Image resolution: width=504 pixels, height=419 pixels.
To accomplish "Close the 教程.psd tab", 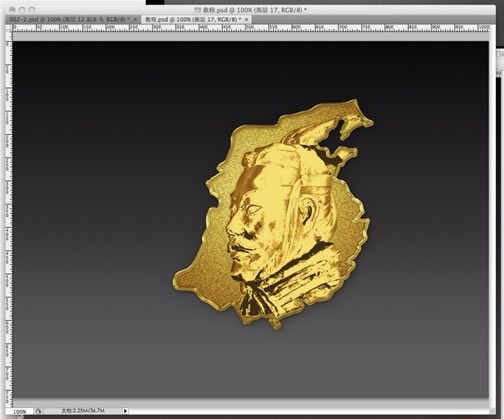I will point(246,20).
